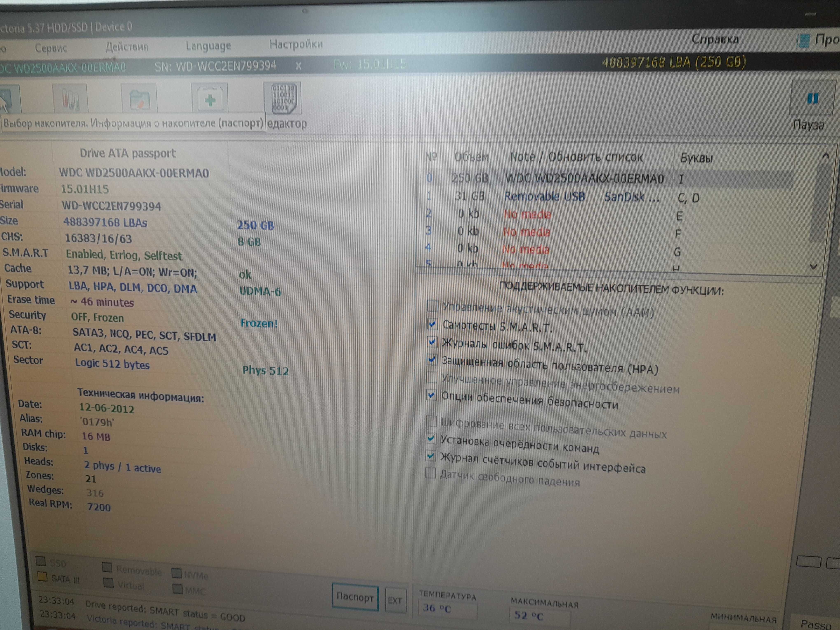The image size is (840, 630).
Task: Click the Буквы column header
Action: tap(696, 158)
